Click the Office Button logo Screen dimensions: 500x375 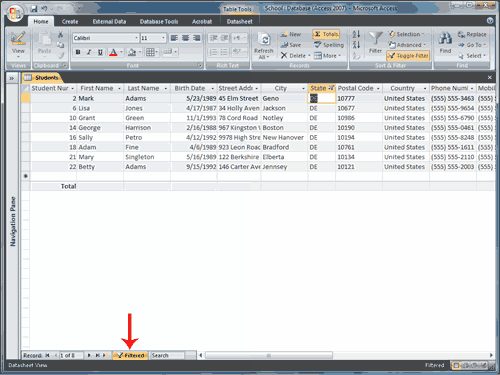(x=15, y=14)
